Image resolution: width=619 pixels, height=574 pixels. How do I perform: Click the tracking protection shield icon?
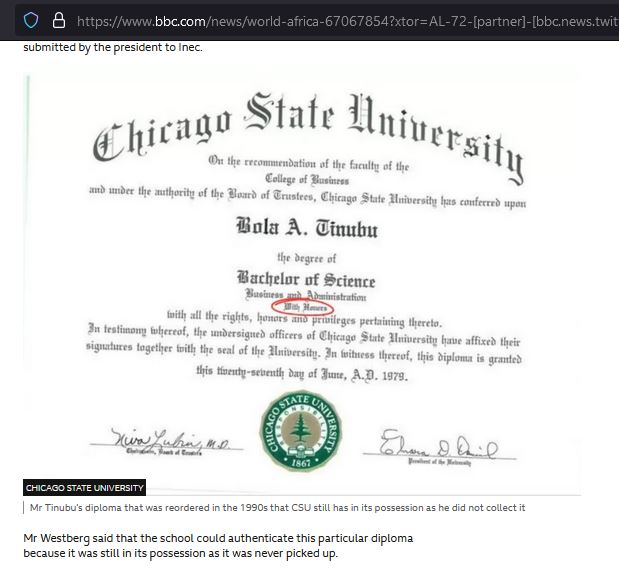click(30, 20)
